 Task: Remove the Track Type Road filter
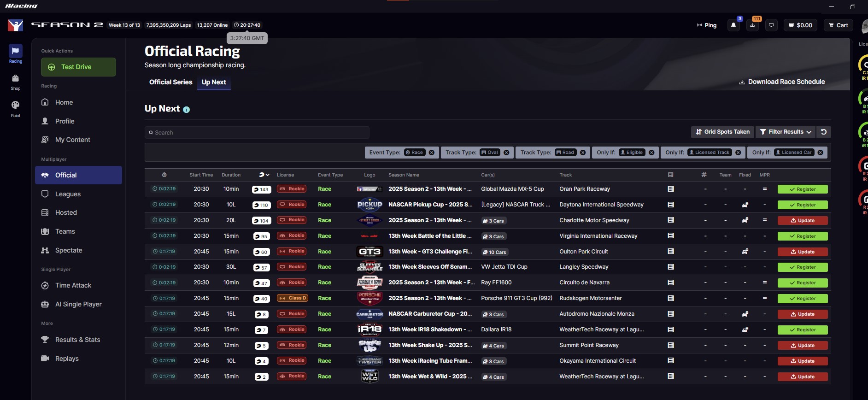point(583,153)
